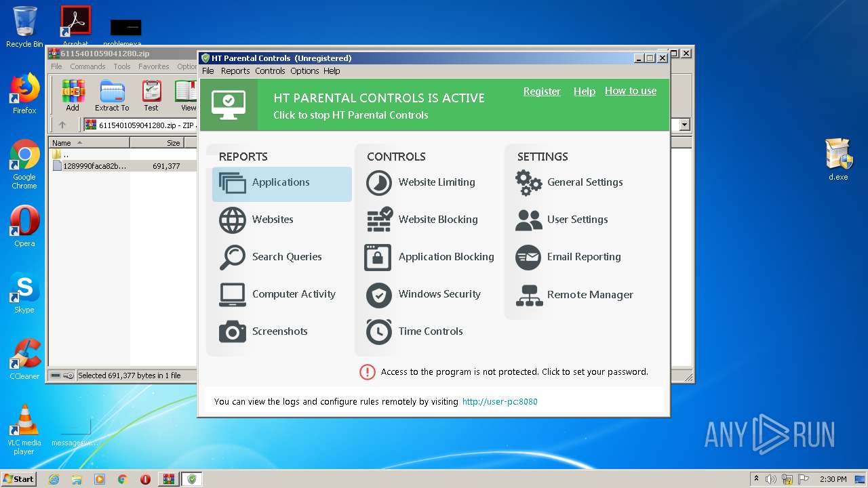The width and height of the screenshot is (868, 488).
Task: Sort by Name column in WinRAR
Action: coord(89,143)
